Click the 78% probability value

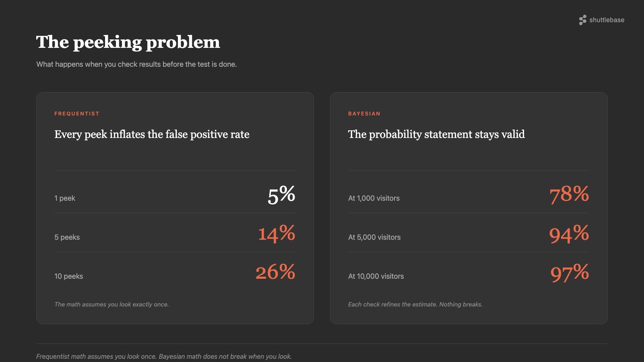(x=569, y=195)
